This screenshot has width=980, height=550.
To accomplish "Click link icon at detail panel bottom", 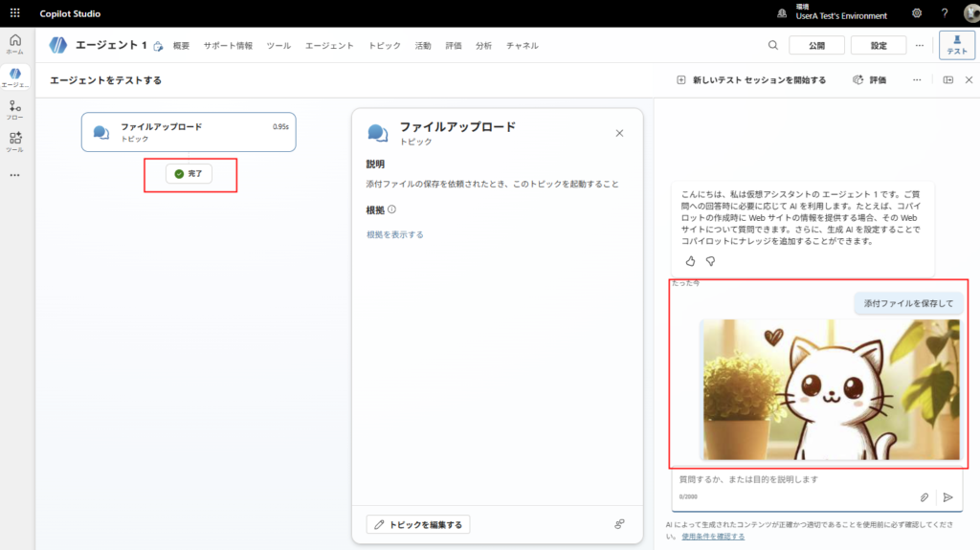I will pos(619,524).
